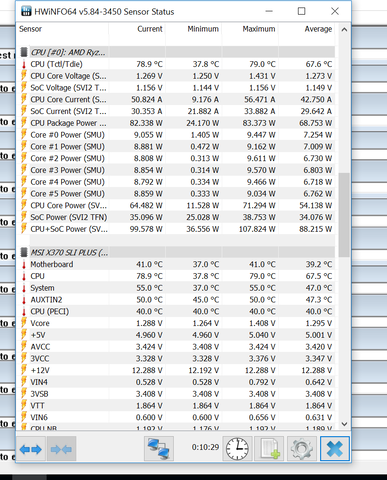Image resolution: width=387 pixels, height=480 pixels.
Task: Click the clock reset timer button
Action: tap(237, 449)
